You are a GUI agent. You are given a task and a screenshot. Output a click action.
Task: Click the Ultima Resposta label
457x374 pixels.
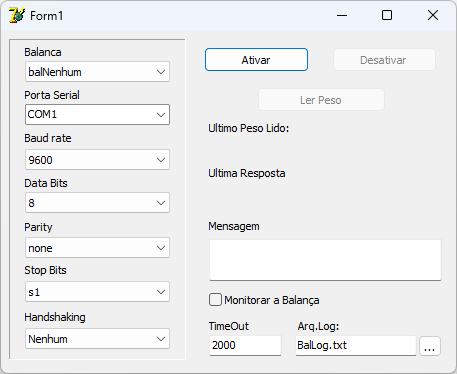[x=247, y=173]
